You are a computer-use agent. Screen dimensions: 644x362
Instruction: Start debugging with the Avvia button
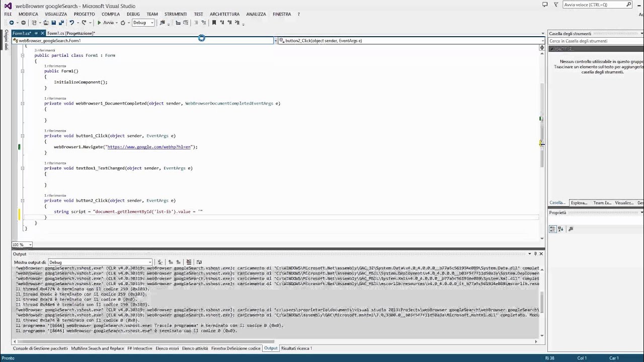click(106, 23)
